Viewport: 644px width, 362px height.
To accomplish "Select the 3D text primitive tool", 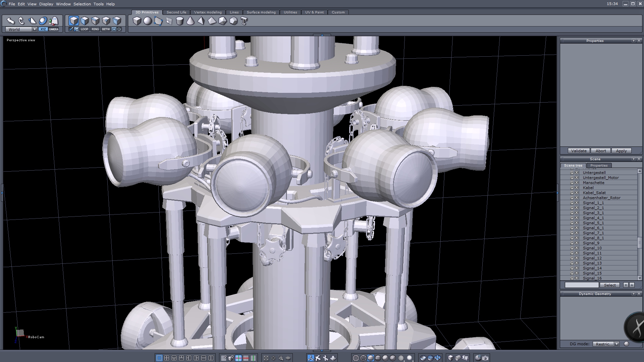I will [244, 21].
